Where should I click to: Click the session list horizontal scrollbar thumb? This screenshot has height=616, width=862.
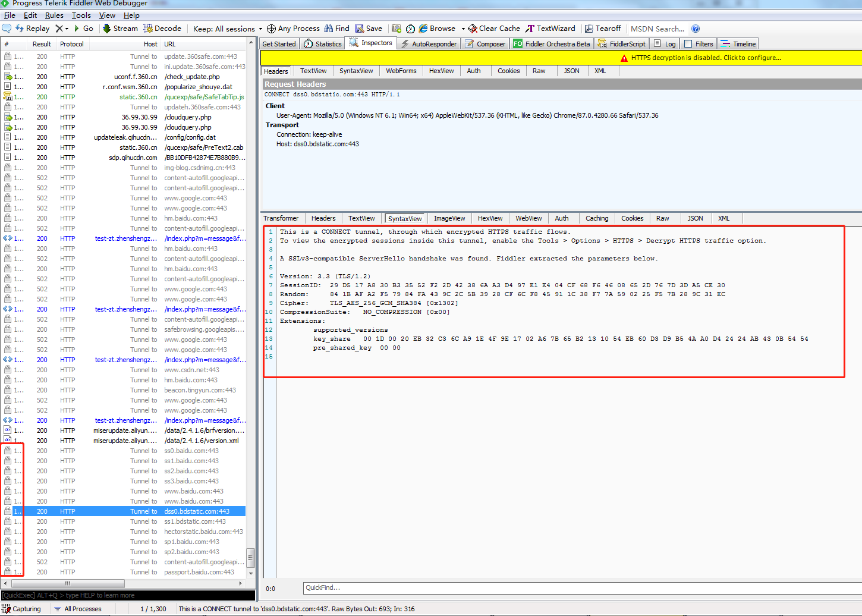(x=67, y=583)
